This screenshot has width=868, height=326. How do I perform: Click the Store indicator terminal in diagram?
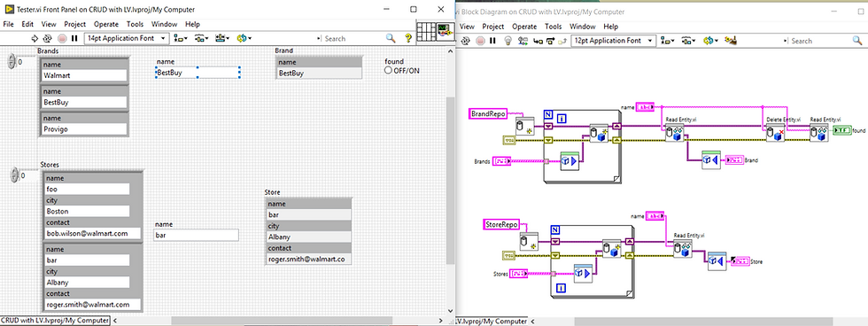[x=741, y=260]
